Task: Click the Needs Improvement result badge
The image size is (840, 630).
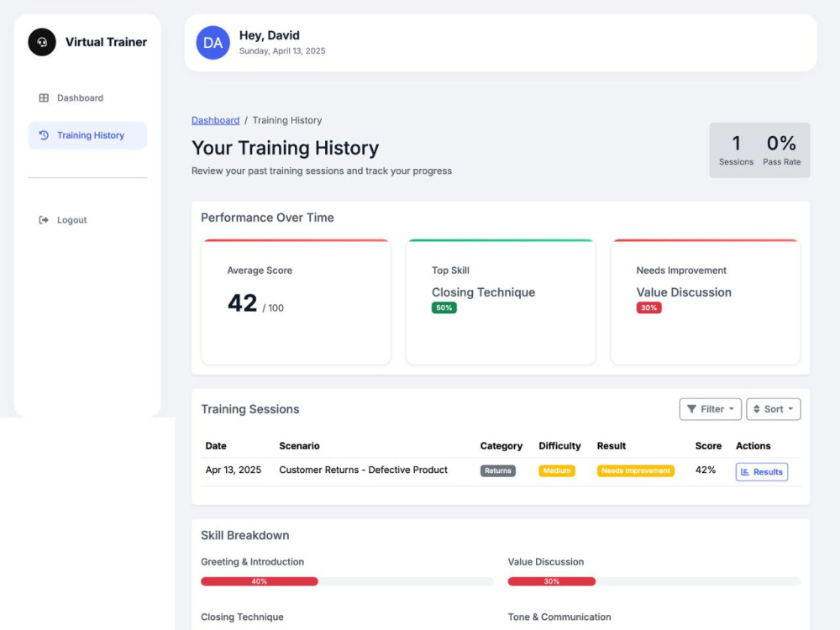Action: (x=635, y=471)
